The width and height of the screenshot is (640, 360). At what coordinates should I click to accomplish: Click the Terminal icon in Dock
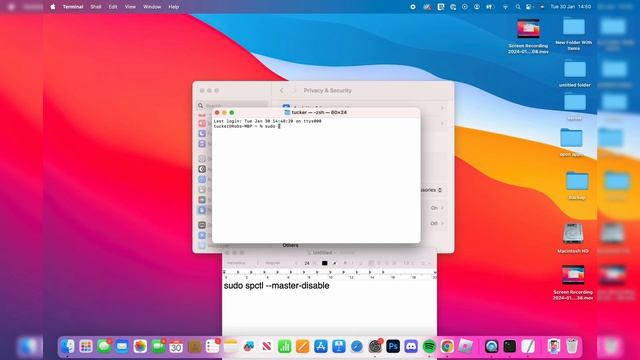coord(509,347)
